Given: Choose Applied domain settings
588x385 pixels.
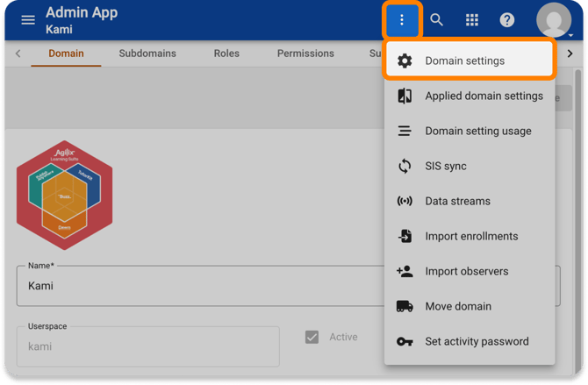Looking at the screenshot, I should 470,96.
